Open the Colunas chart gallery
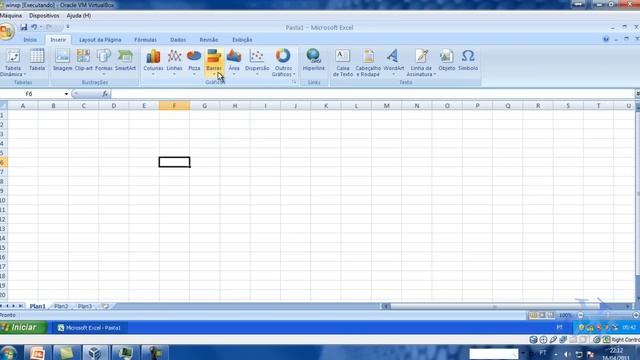640x360 pixels. [x=153, y=62]
